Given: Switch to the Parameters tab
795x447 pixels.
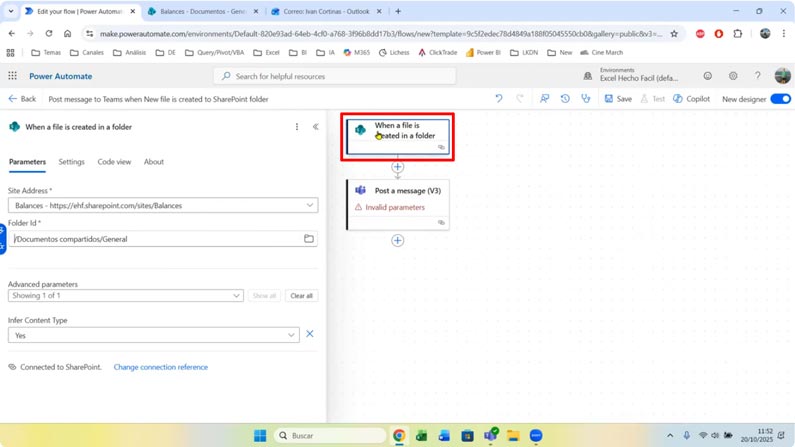Looking at the screenshot, I should click(27, 162).
